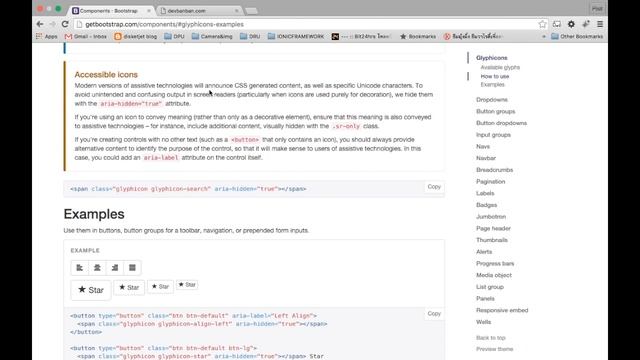Screen dimensions: 640x360
Task: Go to Button groups sidebar link
Action: tap(496, 111)
